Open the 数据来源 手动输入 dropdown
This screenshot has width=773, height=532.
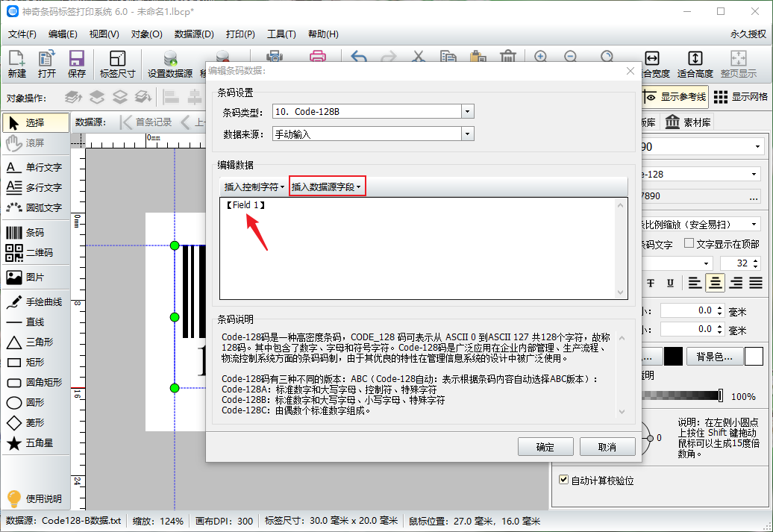coord(468,134)
